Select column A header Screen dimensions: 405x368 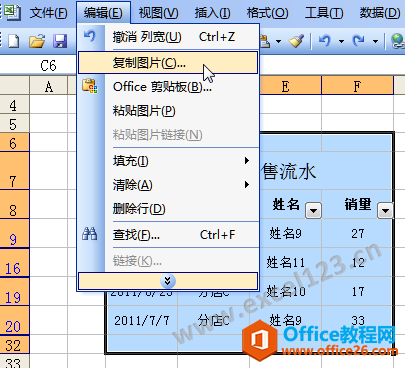[x=49, y=86]
